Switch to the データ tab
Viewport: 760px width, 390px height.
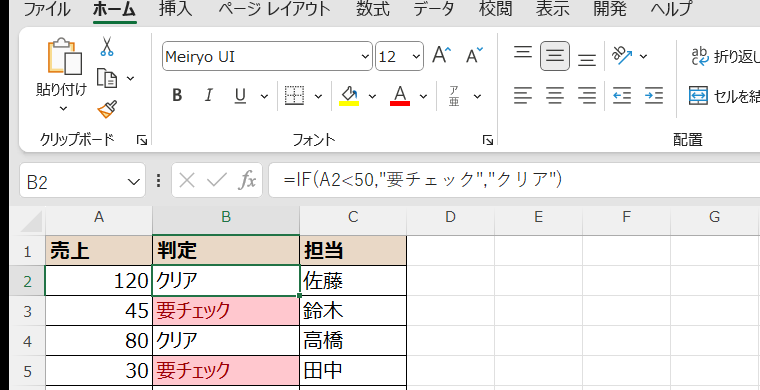point(434,9)
